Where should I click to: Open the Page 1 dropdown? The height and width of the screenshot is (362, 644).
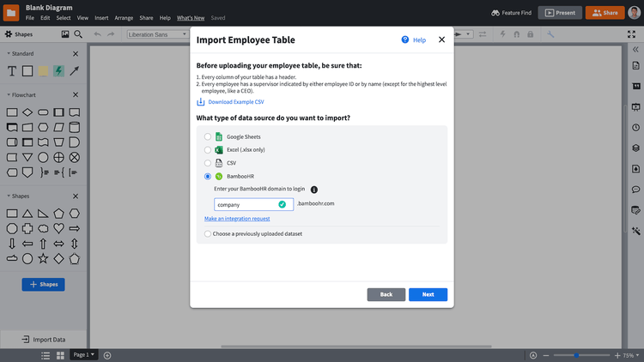point(84,354)
